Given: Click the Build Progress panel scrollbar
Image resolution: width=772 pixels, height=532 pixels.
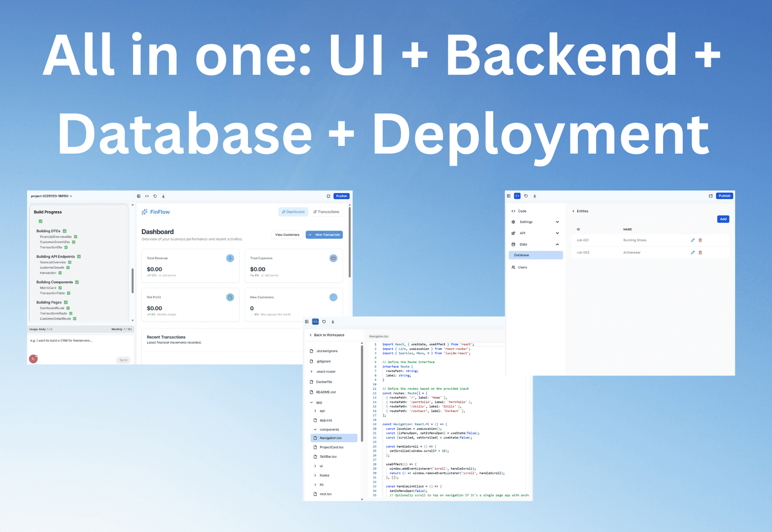Looking at the screenshot, I should (x=132, y=281).
